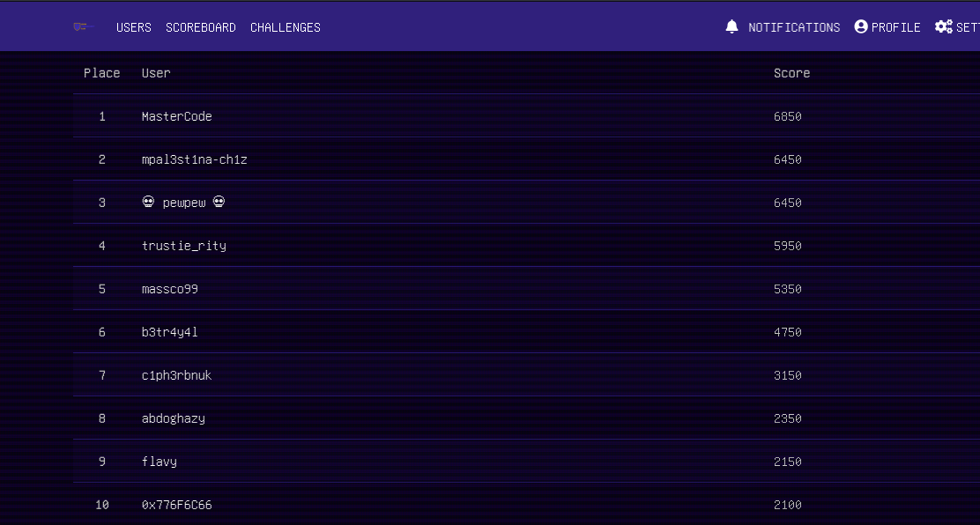View abdoghazy's profile page
980x525 pixels.
(174, 418)
